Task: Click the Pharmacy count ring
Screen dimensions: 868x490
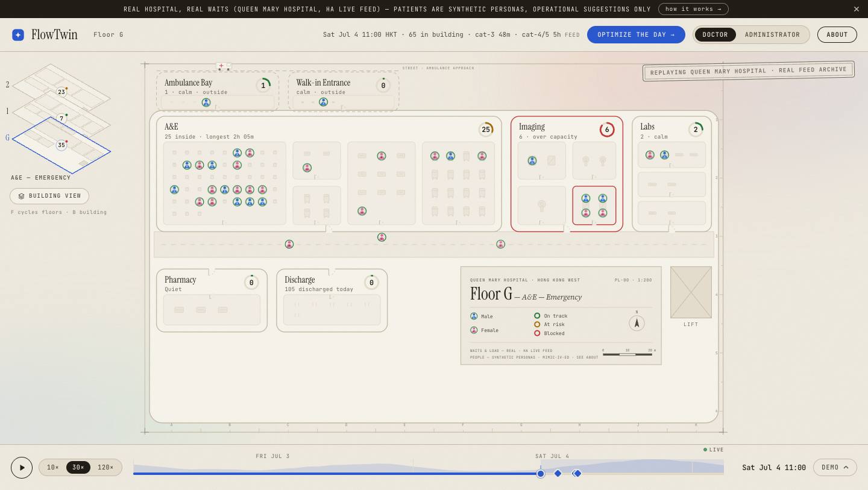Action: click(x=251, y=283)
